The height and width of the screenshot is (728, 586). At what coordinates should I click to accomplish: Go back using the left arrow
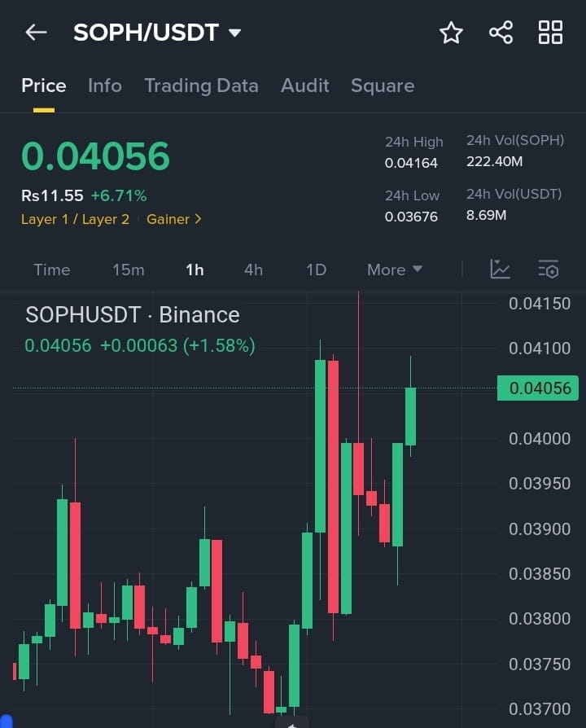(36, 33)
